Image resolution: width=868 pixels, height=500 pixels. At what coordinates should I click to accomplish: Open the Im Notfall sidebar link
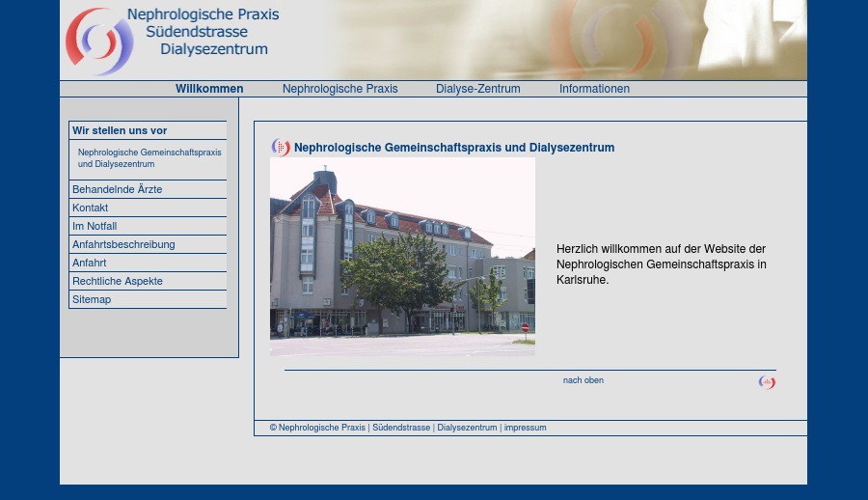pos(95,226)
